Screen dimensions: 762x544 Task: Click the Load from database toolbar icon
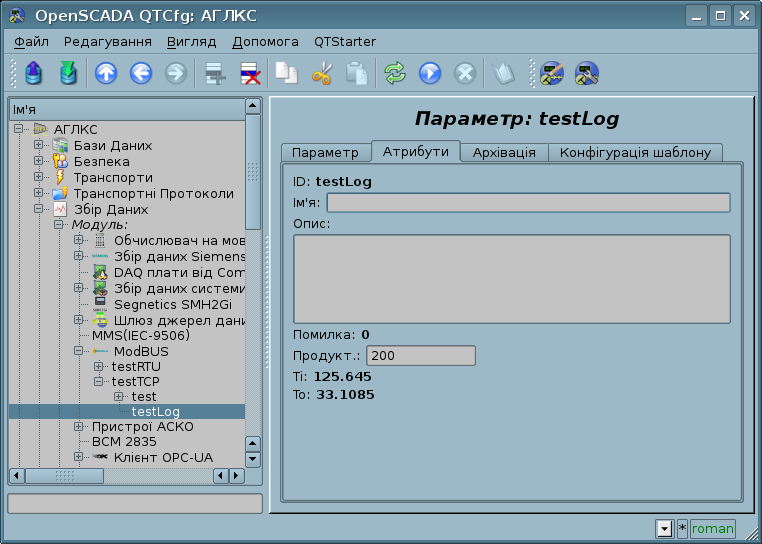click(x=34, y=73)
